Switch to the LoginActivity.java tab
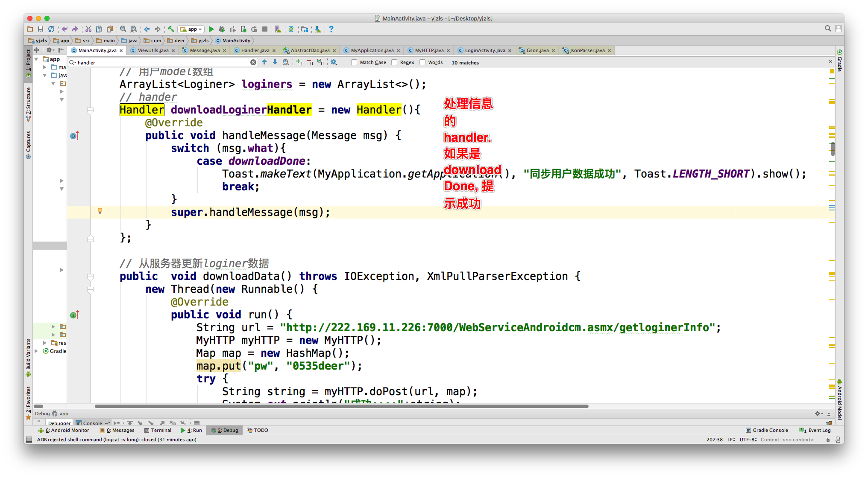 click(x=485, y=50)
